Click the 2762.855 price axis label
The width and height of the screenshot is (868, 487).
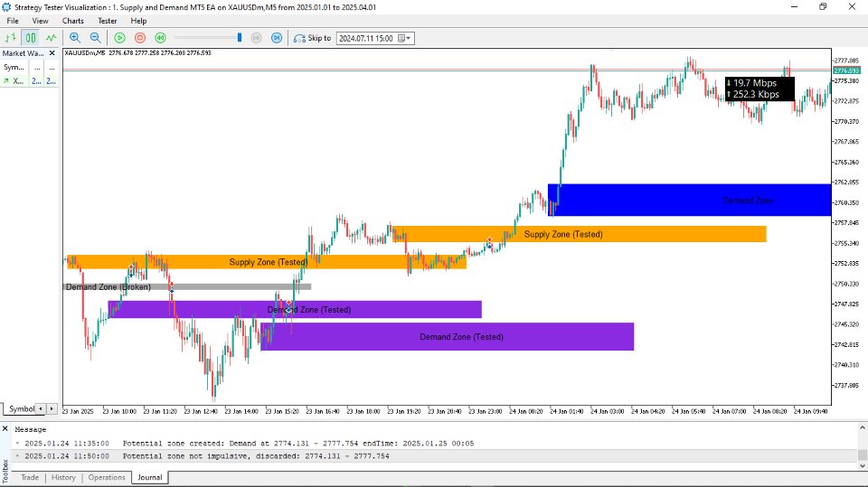[846, 183]
